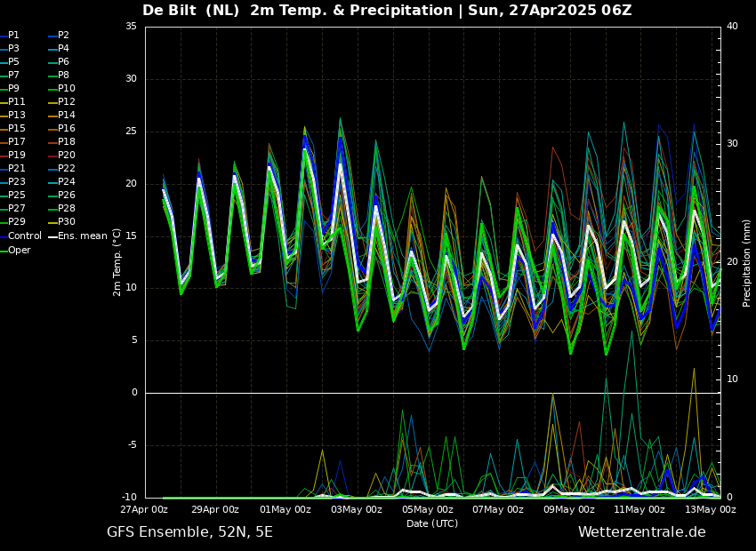Click the P1 legend entry
The width and height of the screenshot is (756, 551).
13,36
